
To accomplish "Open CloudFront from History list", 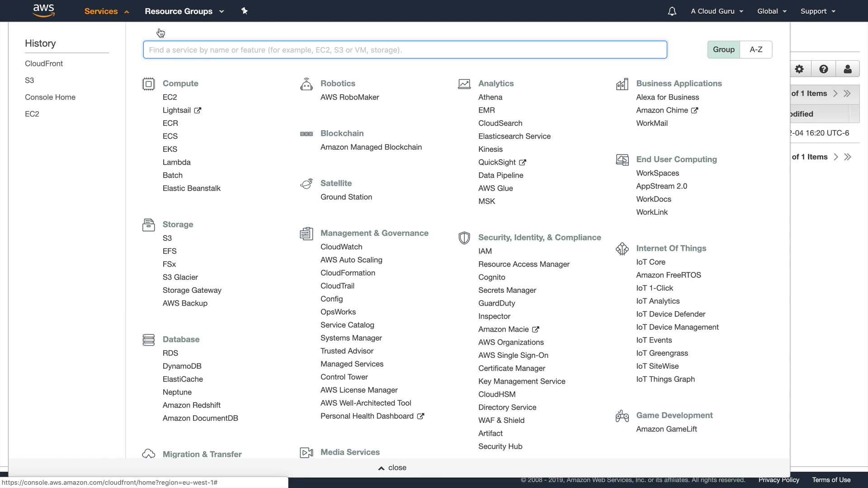I will [x=44, y=64].
